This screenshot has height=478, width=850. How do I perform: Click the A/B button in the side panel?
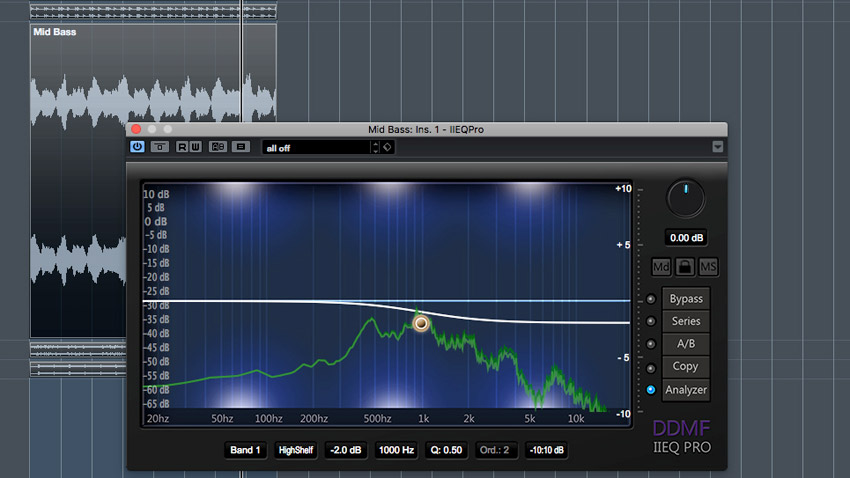(x=686, y=344)
